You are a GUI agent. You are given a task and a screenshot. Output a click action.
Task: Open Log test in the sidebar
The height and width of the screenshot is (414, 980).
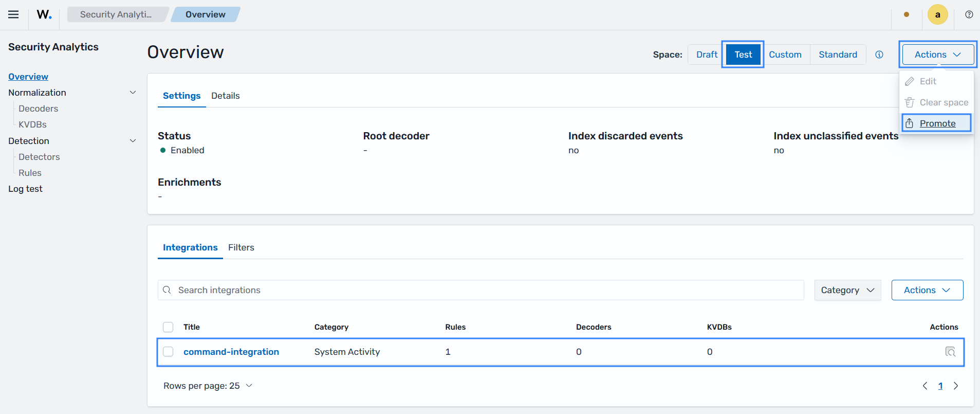click(25, 189)
